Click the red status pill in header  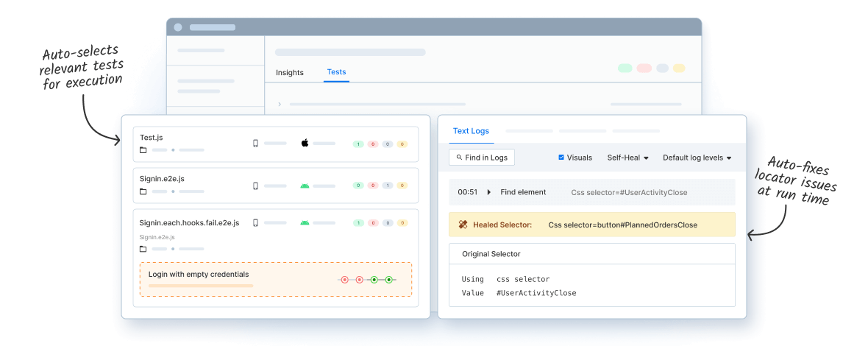[644, 68]
